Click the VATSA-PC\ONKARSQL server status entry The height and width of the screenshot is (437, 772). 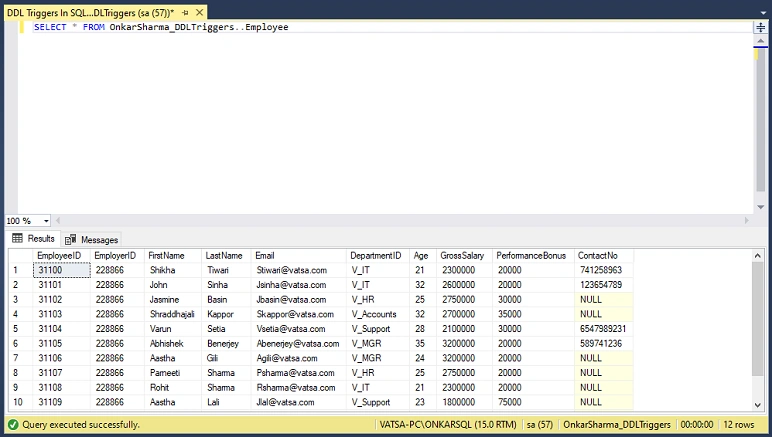(x=448, y=425)
